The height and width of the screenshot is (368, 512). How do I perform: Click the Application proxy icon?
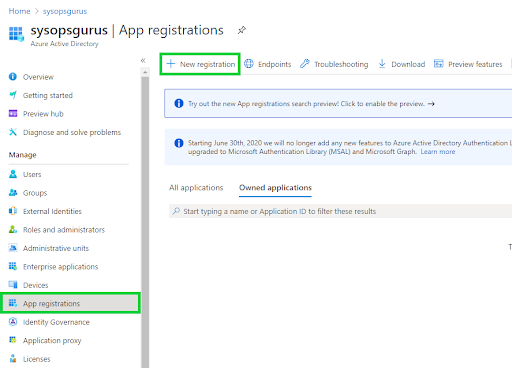[13, 340]
